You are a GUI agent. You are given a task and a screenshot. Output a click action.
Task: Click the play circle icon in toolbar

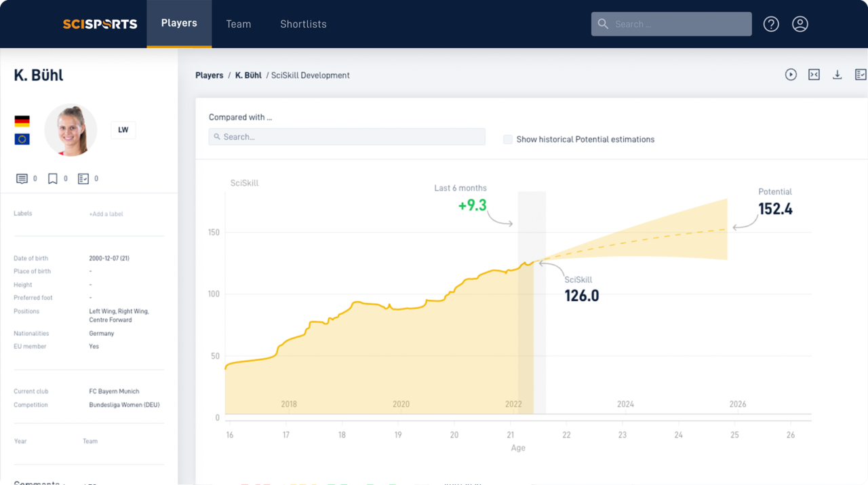click(791, 75)
